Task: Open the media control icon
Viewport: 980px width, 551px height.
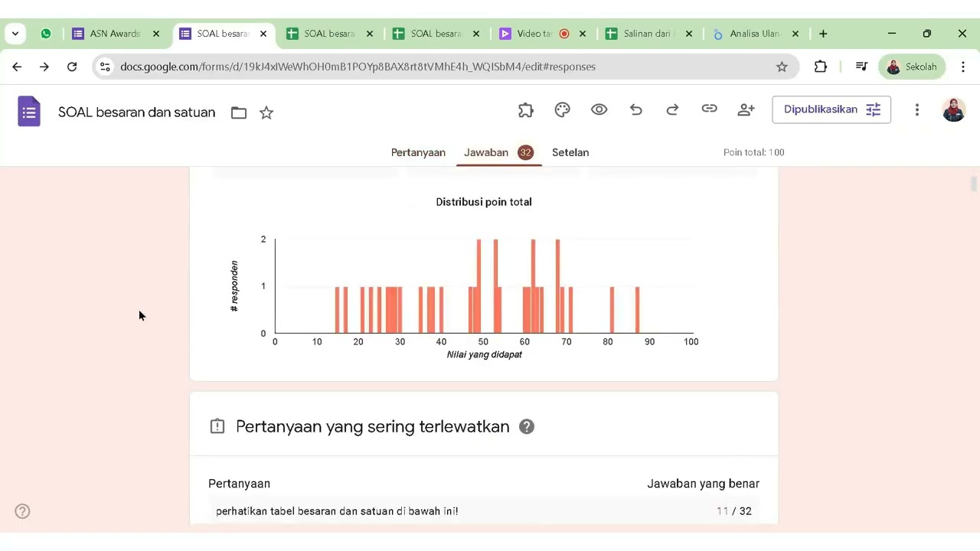Action: point(861,67)
